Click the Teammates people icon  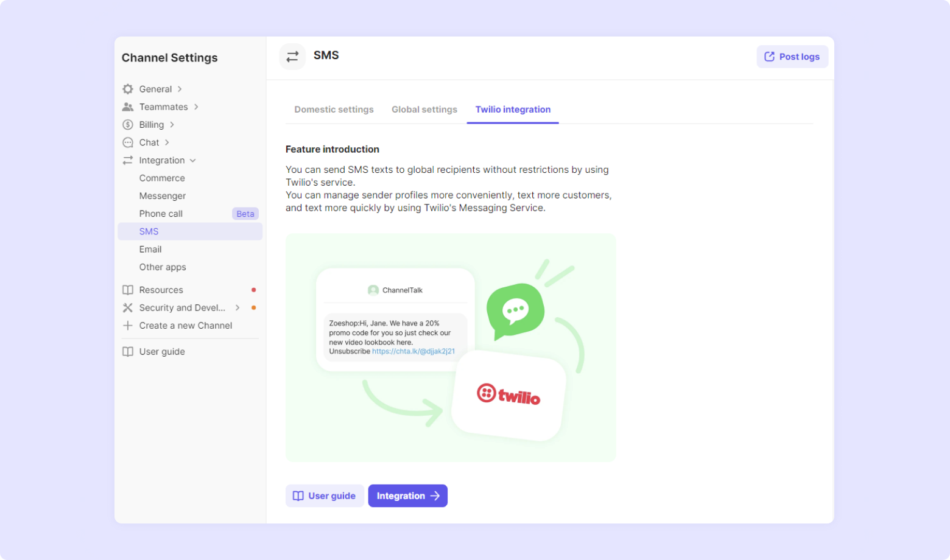point(128,107)
